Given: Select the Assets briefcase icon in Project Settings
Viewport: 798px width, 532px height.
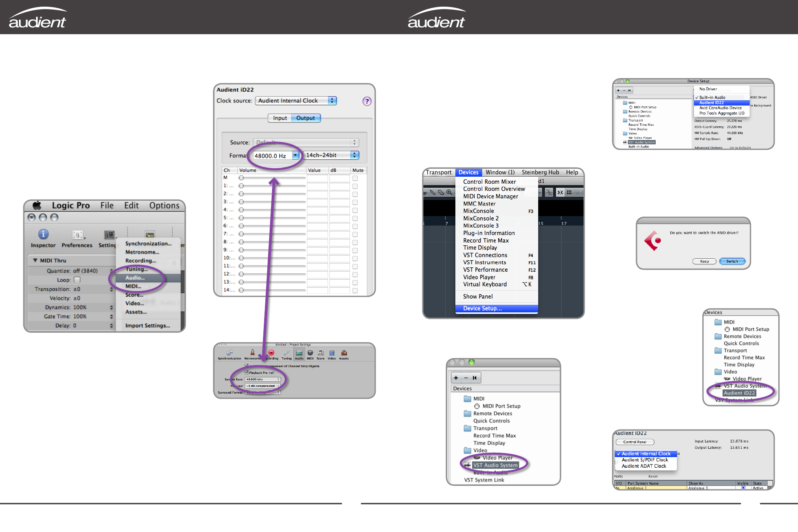Looking at the screenshot, I should pos(344,353).
